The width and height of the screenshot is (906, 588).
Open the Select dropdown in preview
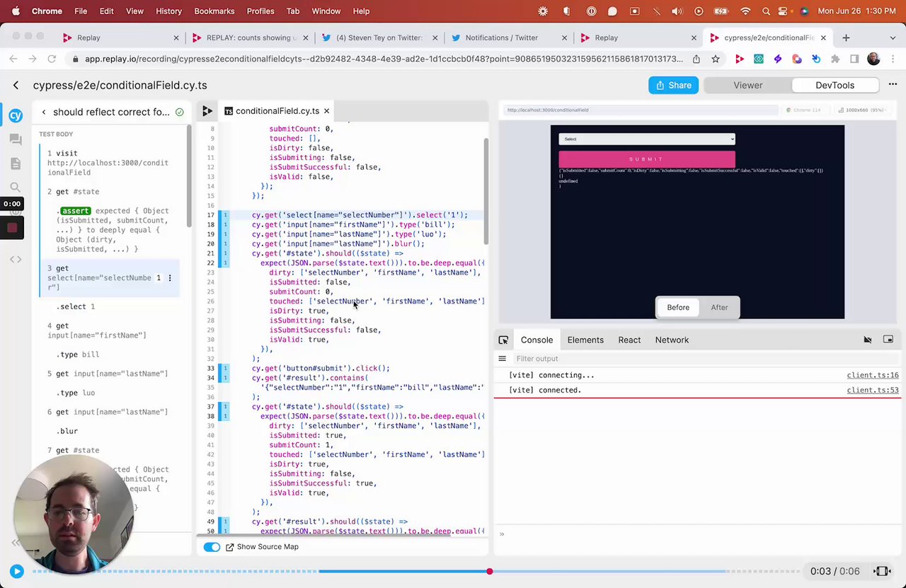(x=647, y=139)
